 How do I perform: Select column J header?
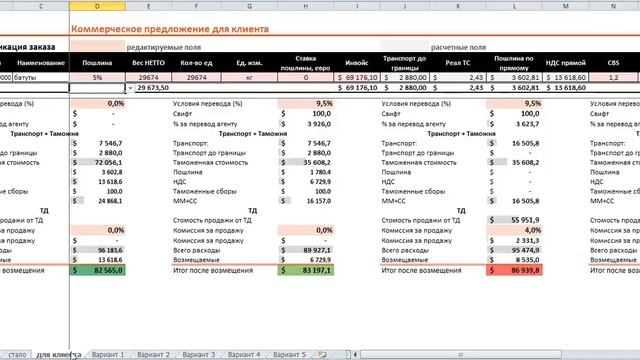(x=404, y=6)
